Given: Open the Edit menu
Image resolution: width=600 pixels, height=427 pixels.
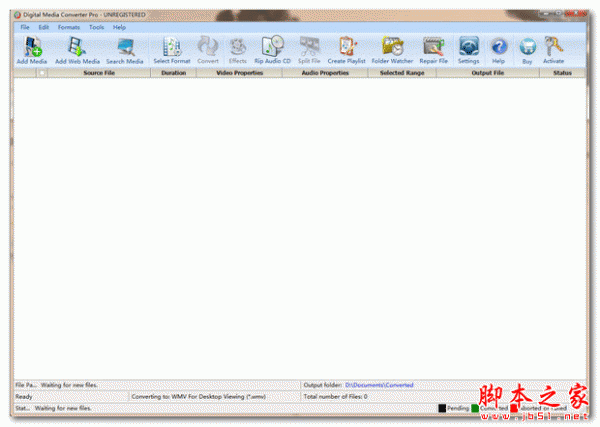Looking at the screenshot, I should pos(44,27).
